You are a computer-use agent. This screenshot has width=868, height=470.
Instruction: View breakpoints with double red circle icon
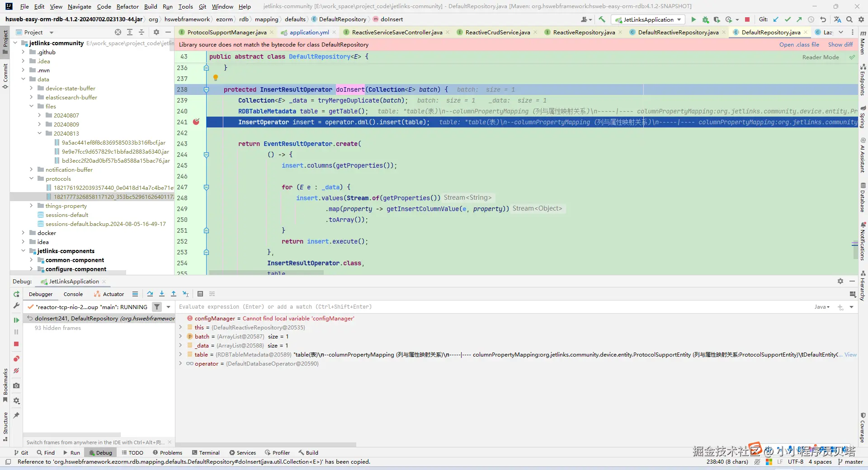(16, 358)
